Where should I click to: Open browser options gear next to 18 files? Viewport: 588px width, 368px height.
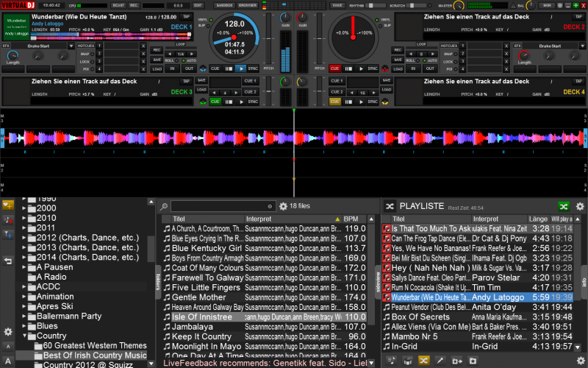(283, 206)
